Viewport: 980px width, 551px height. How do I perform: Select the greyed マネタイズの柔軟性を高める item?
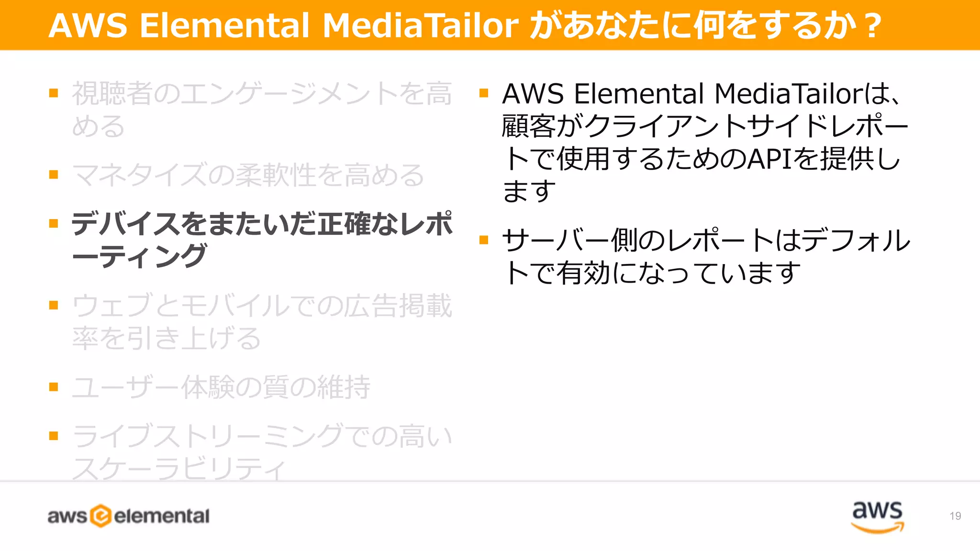click(248, 175)
